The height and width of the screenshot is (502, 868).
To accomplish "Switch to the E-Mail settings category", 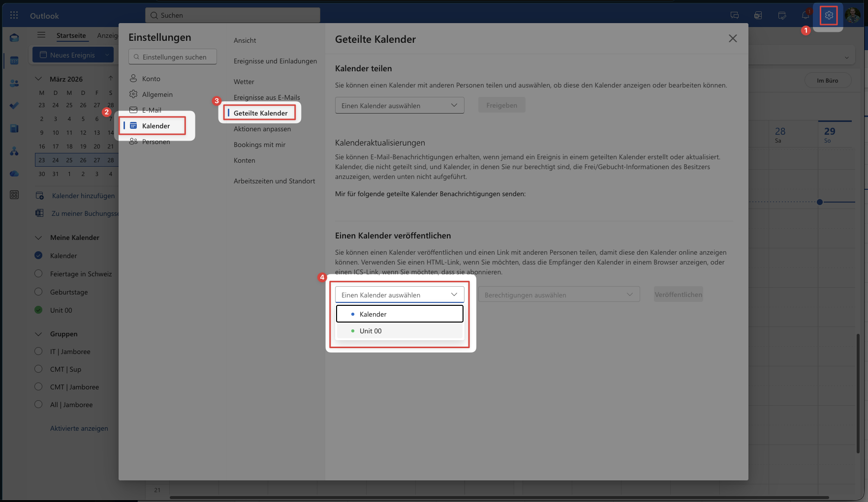I will pos(151,110).
